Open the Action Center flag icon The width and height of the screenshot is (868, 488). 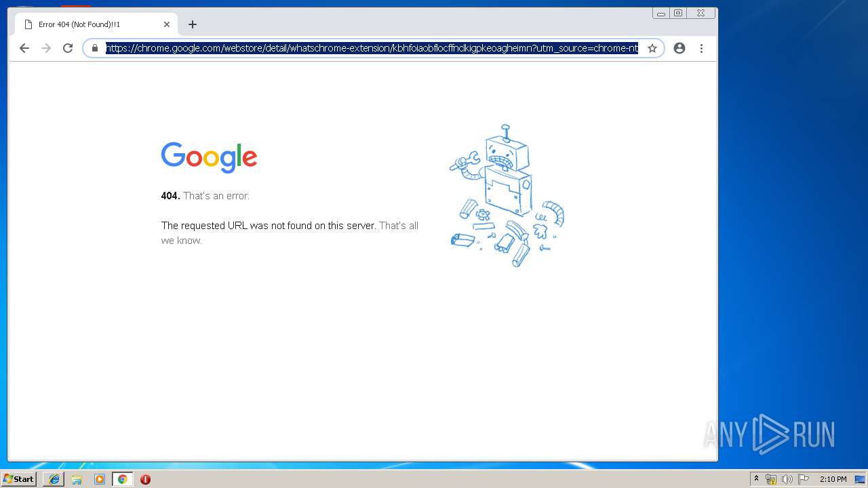coord(804,479)
